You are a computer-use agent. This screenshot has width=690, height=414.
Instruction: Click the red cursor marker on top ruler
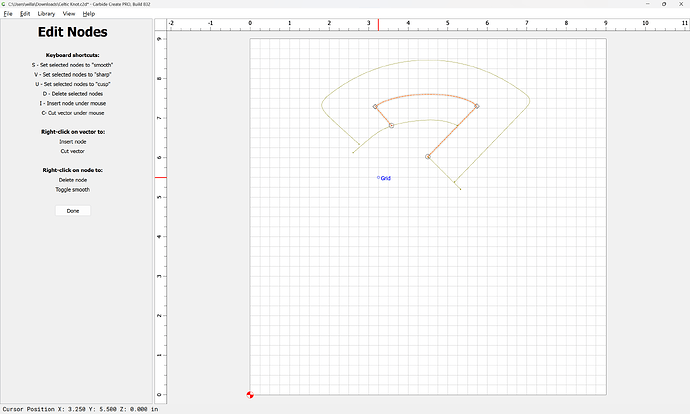378,24
